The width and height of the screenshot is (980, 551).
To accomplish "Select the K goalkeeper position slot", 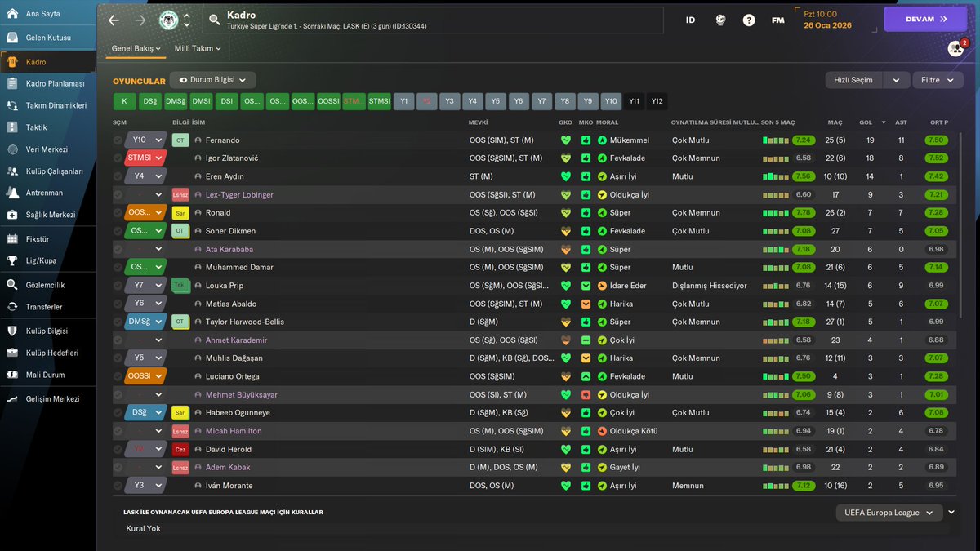I will [x=124, y=101].
